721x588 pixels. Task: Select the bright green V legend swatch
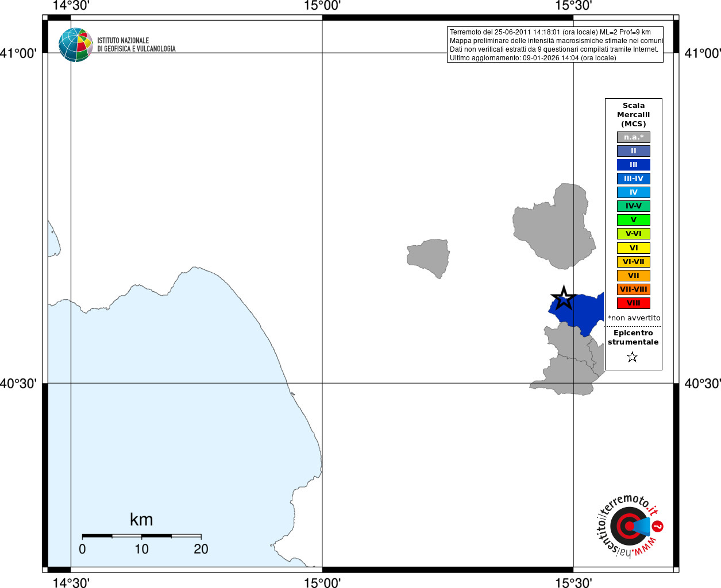point(634,220)
